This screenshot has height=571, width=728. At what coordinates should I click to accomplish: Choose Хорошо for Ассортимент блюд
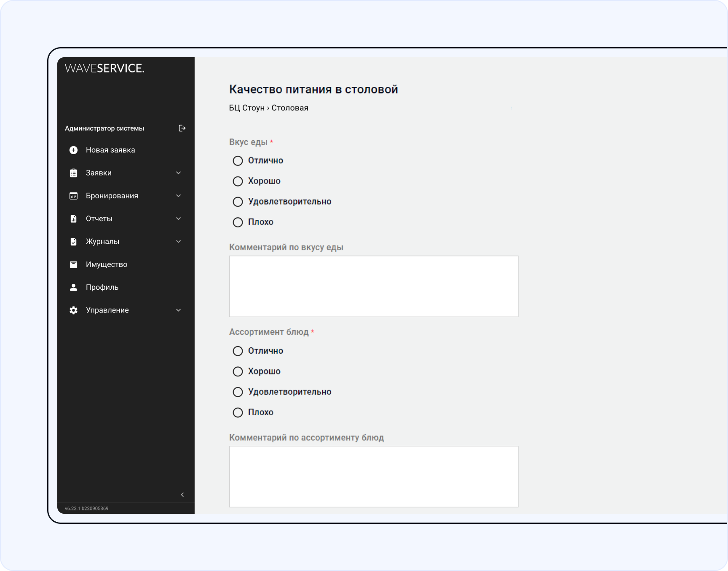[238, 371]
